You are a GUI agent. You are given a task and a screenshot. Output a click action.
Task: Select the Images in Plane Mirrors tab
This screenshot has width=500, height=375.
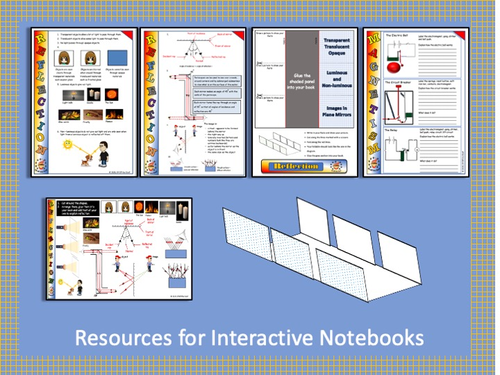tap(337, 111)
